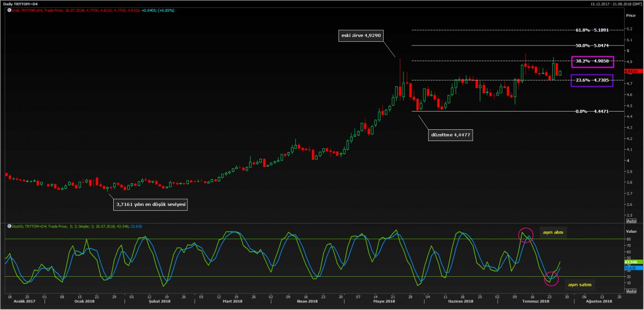Select the 50.0% Fibonacci level label
This screenshot has width=644, height=310.
pos(592,46)
